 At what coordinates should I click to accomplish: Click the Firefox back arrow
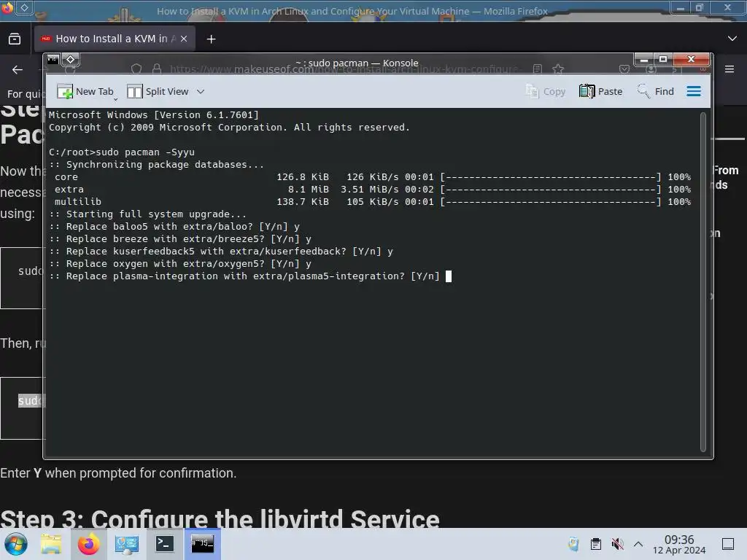click(18, 70)
